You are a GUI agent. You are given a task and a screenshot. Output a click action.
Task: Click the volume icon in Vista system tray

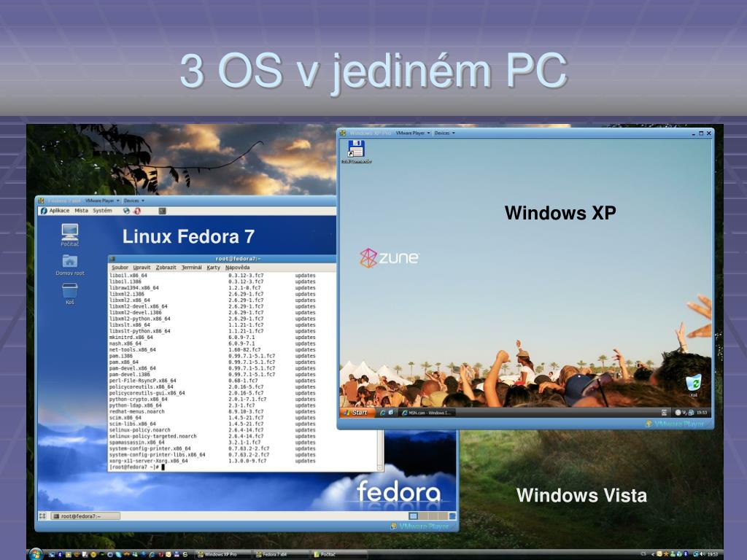pyautogui.click(x=703, y=554)
